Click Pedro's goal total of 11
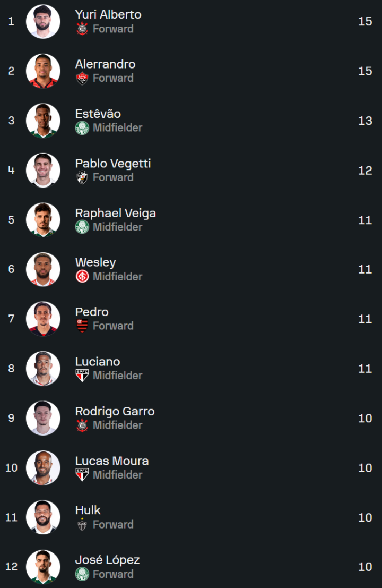The width and height of the screenshot is (382, 588). (x=365, y=319)
